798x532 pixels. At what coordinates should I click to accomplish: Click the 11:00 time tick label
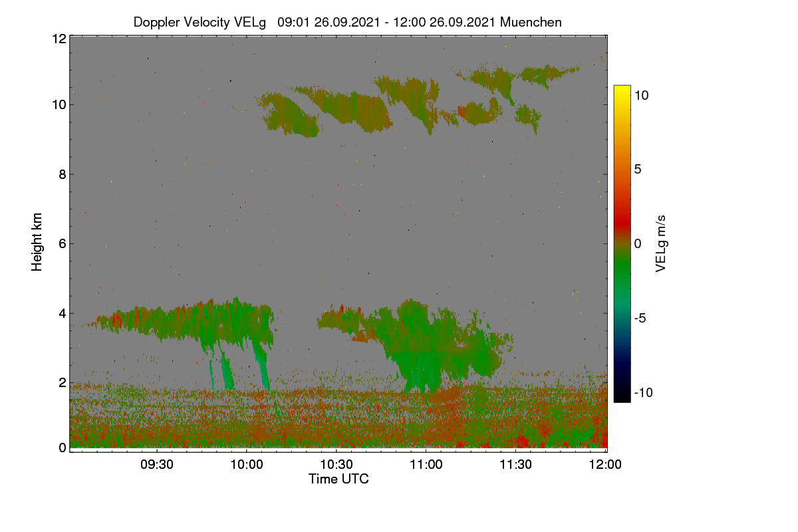[x=426, y=464]
